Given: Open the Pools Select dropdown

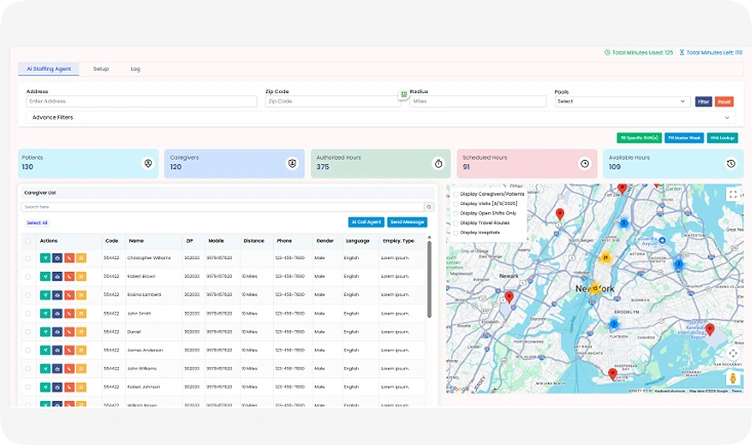Looking at the screenshot, I should click(622, 101).
